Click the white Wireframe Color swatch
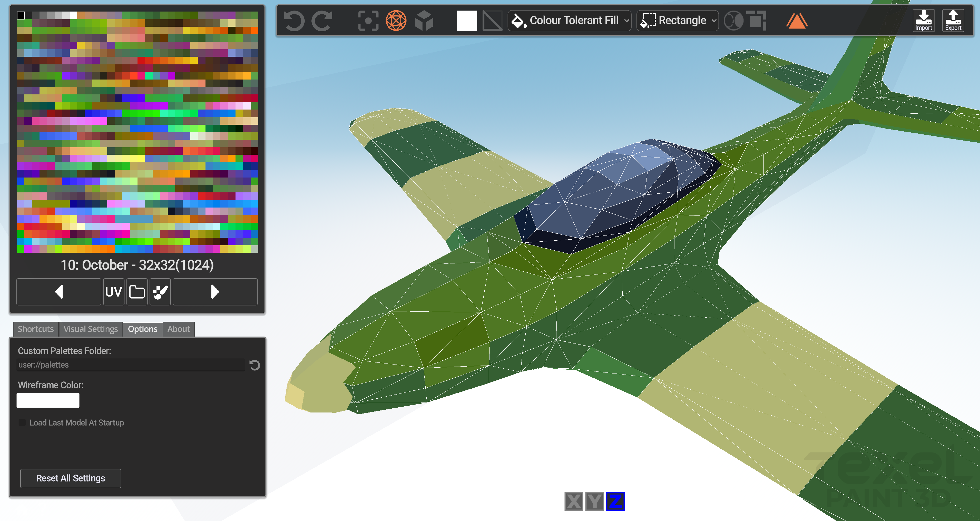The height and width of the screenshot is (521, 980). coord(48,400)
